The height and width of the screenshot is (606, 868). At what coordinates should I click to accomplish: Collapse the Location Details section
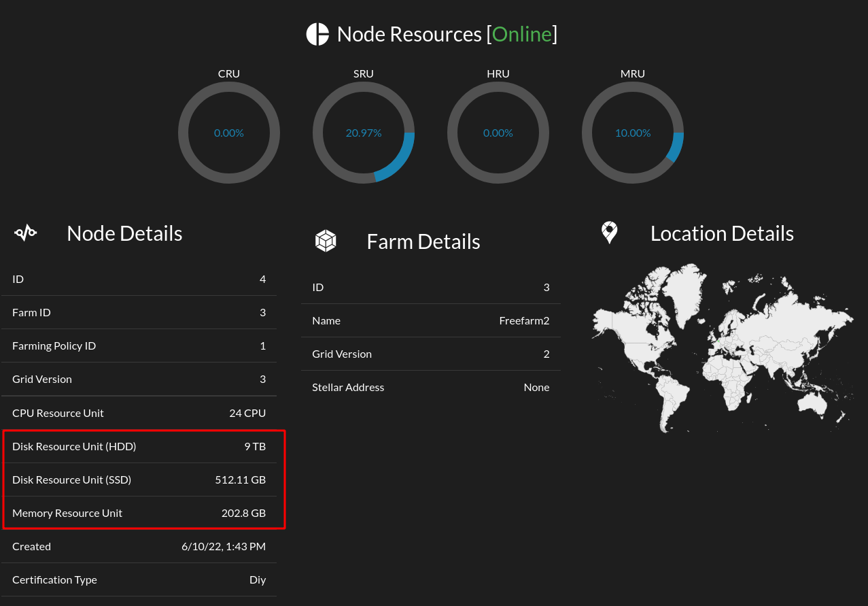[x=722, y=233]
